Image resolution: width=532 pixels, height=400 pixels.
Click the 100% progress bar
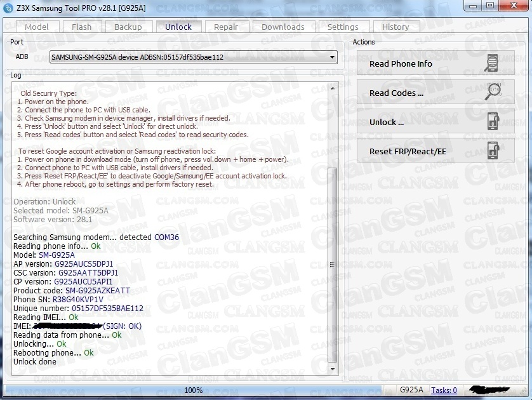(x=194, y=390)
